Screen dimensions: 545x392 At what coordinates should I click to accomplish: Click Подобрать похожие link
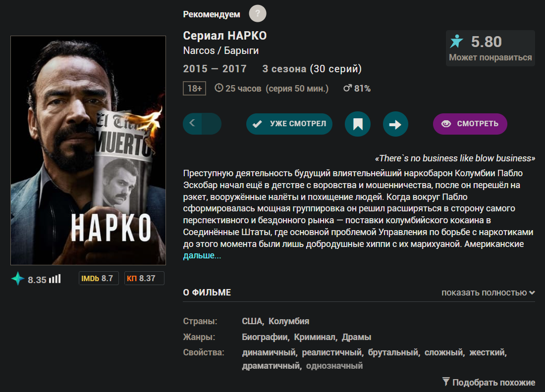(493, 382)
